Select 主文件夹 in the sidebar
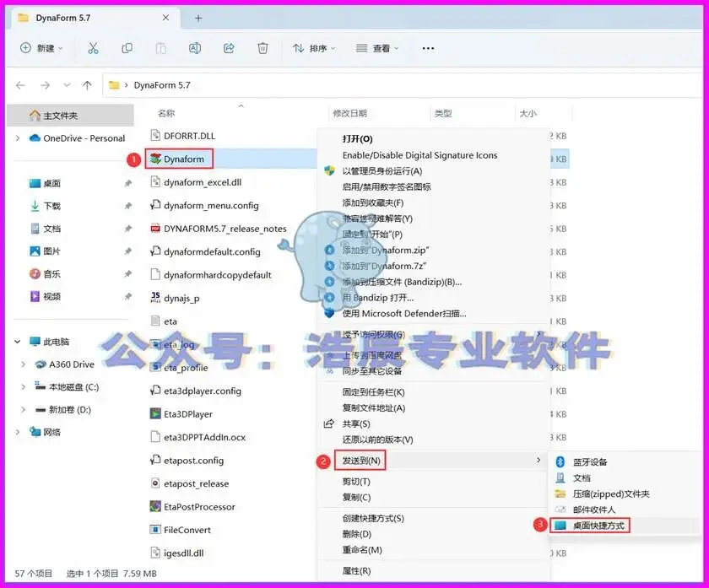The width and height of the screenshot is (709, 588). 71,116
